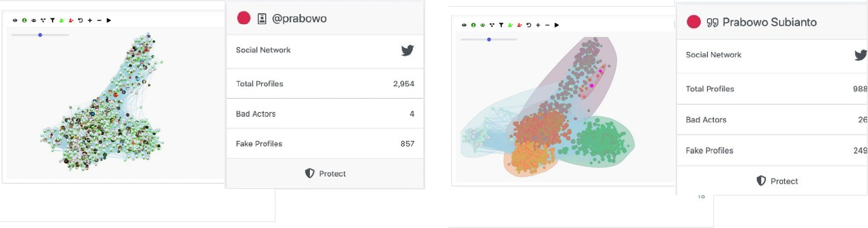Click the undo arrow in left graph toolbar

[80, 20]
